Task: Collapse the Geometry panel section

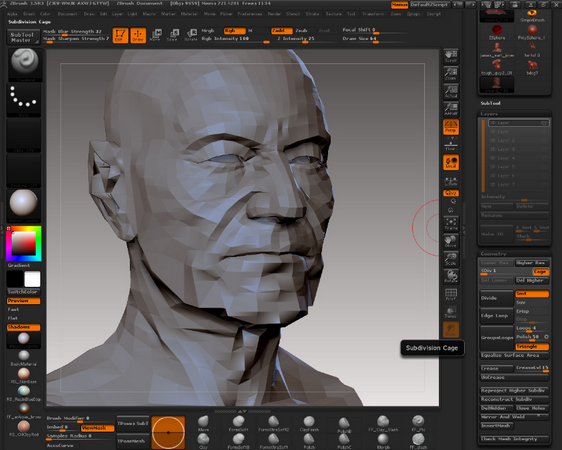Action: 493,254
